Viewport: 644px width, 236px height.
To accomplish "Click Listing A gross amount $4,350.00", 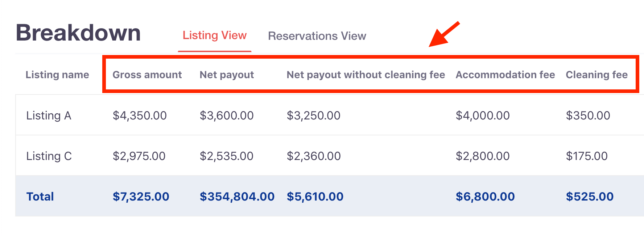I will 140,115.
